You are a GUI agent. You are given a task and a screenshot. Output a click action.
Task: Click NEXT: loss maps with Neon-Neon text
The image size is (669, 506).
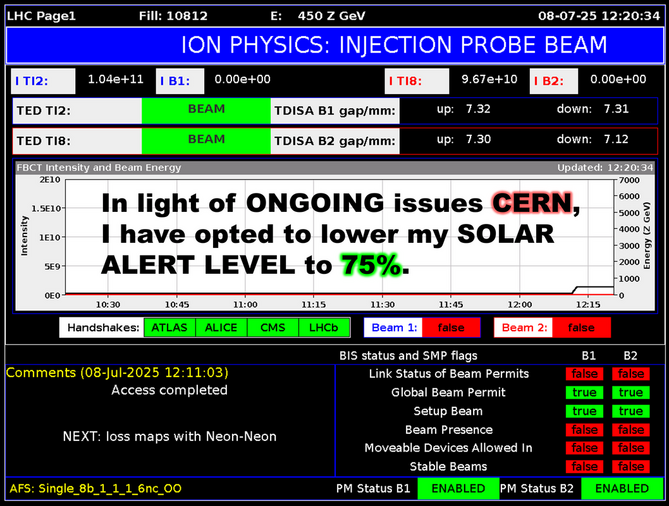pos(169,436)
